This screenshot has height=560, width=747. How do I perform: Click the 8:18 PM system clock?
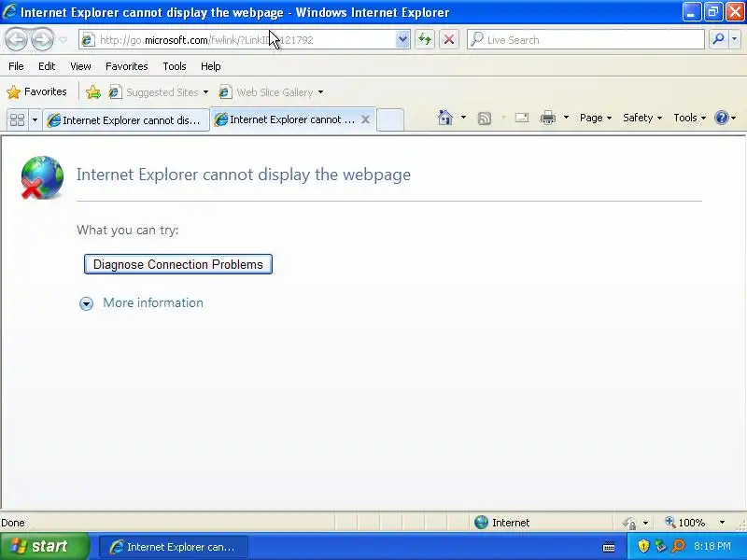click(712, 546)
